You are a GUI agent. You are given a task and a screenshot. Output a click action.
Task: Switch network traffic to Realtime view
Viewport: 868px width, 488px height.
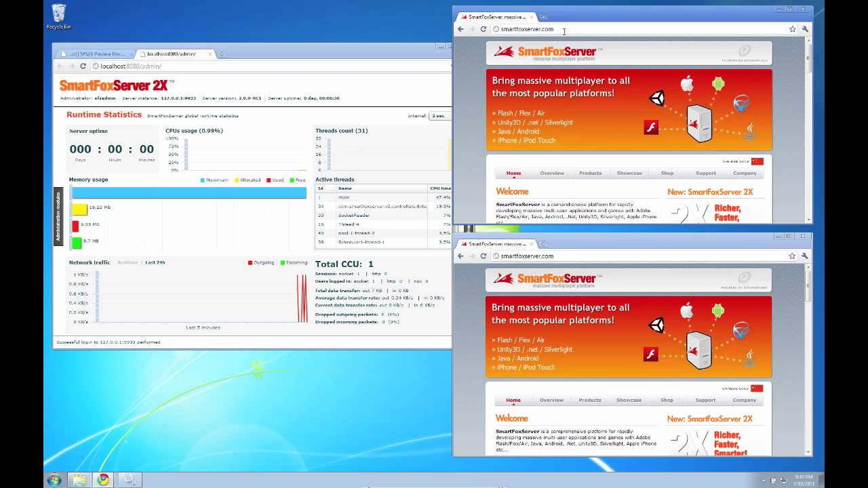pos(127,262)
